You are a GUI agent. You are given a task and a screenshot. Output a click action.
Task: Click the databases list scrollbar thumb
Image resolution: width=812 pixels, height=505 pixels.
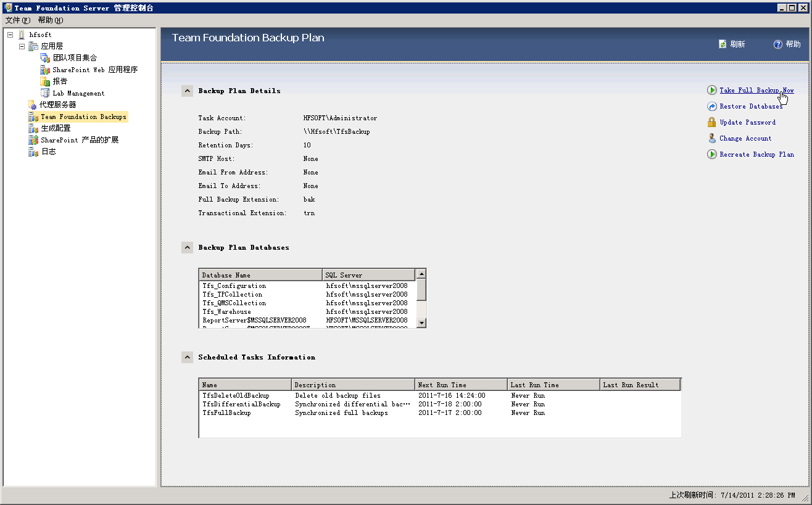(x=421, y=289)
